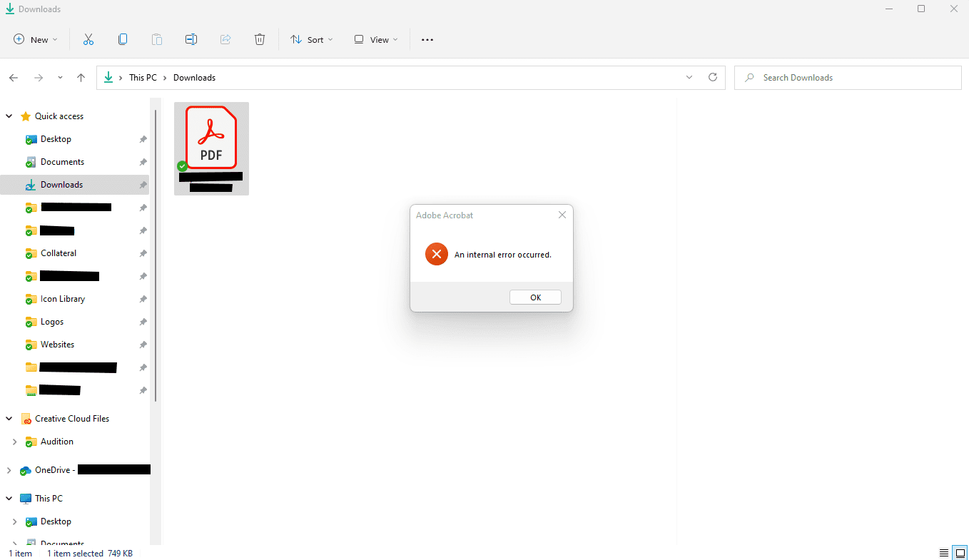Select the Icon Library folder in sidebar

point(62,299)
